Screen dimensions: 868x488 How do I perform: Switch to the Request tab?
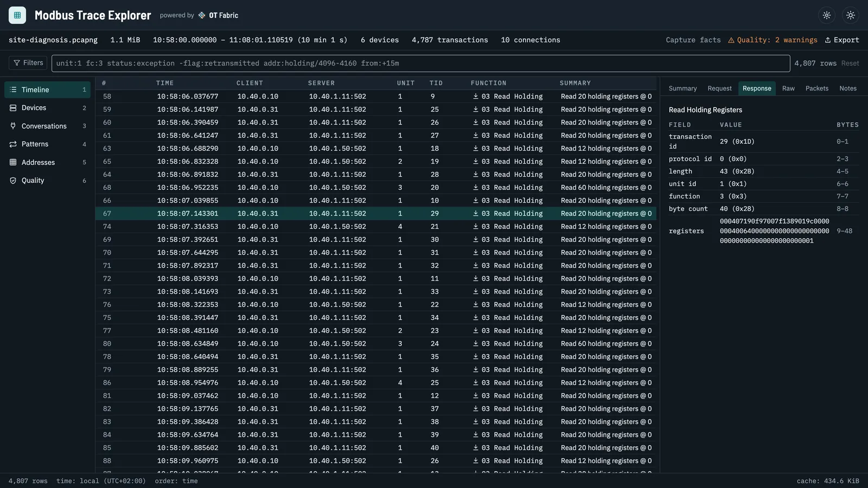pos(719,88)
